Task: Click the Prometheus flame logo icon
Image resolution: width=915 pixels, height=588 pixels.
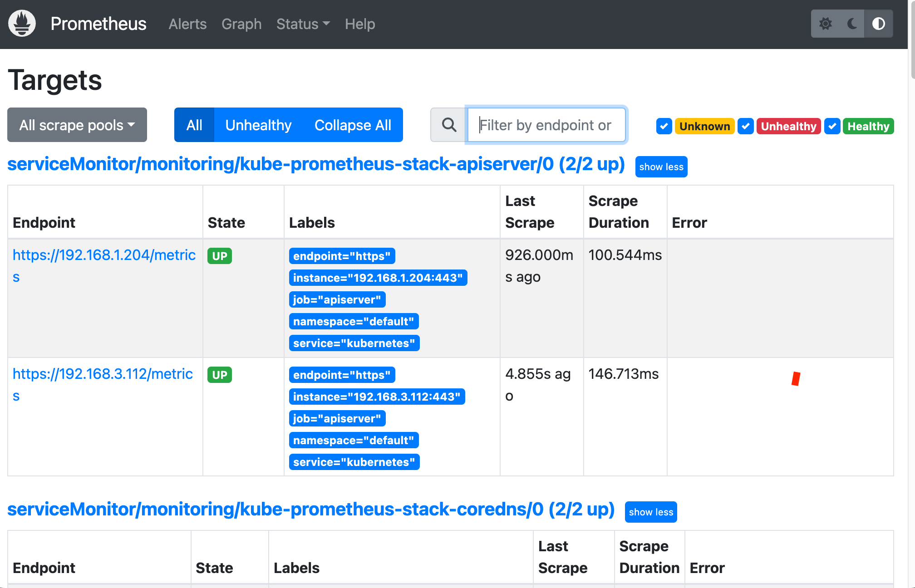Action: 22,24
